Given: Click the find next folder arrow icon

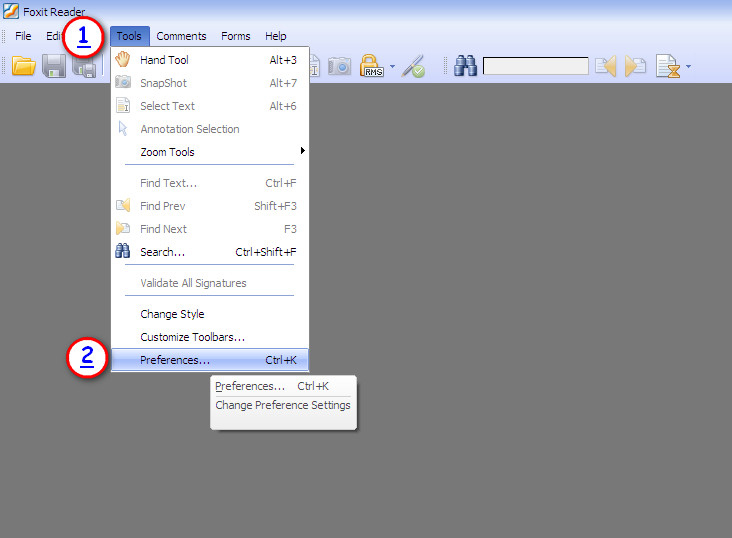Looking at the screenshot, I should [635, 67].
